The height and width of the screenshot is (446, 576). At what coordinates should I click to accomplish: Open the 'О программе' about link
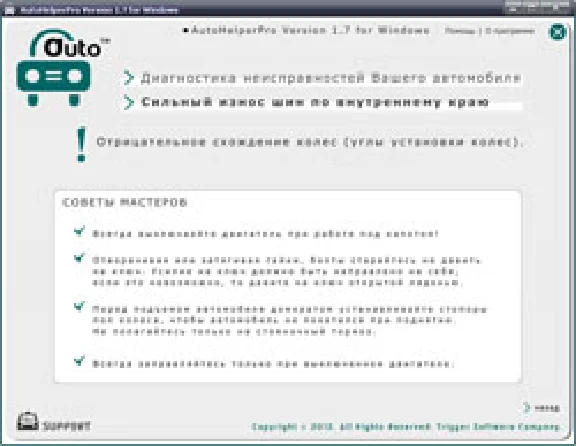point(510,31)
